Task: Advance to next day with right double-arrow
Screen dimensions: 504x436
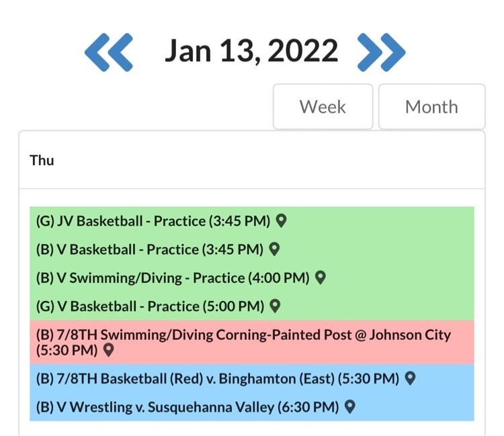Action: pos(381,52)
